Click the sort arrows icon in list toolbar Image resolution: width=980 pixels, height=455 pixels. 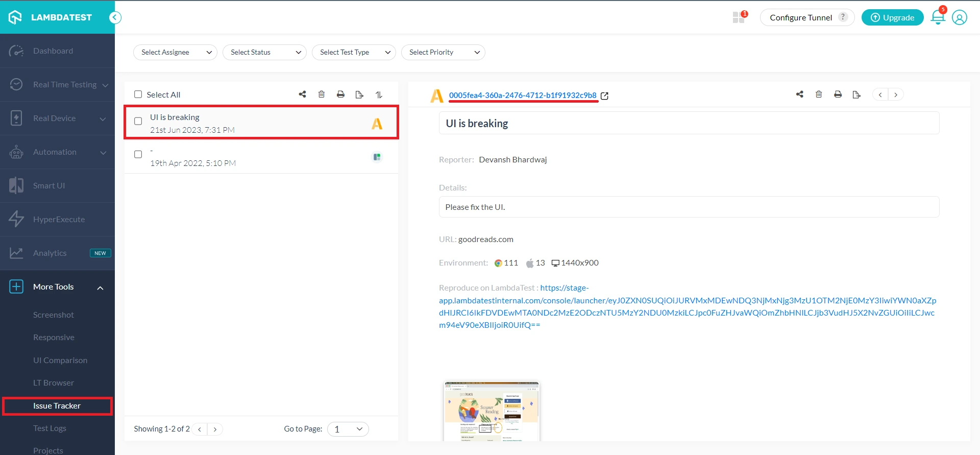(x=379, y=94)
